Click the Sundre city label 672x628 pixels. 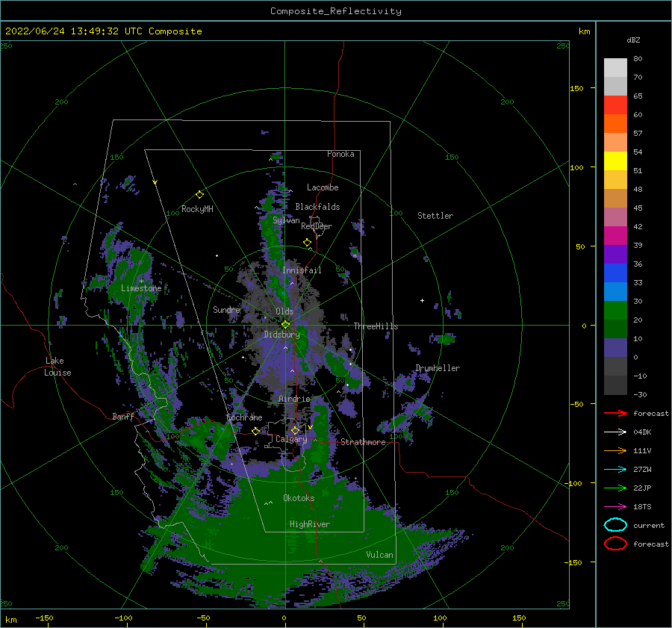pyautogui.click(x=226, y=309)
